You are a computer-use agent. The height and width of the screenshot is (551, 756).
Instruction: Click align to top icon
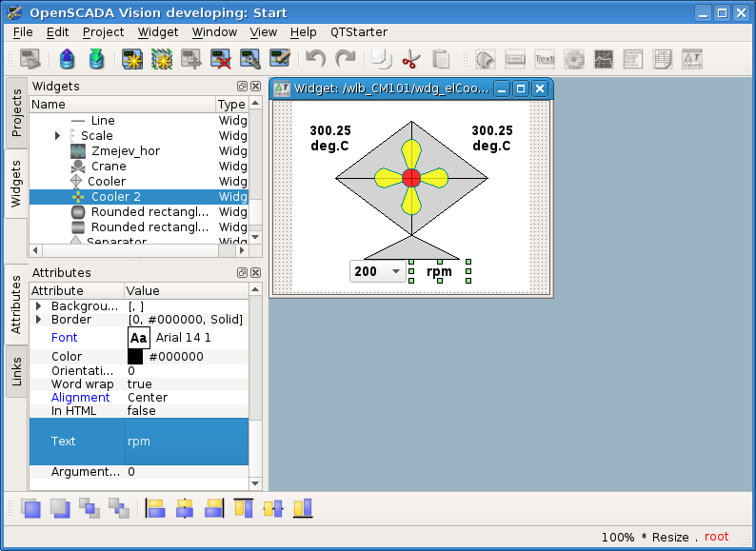tap(243, 508)
